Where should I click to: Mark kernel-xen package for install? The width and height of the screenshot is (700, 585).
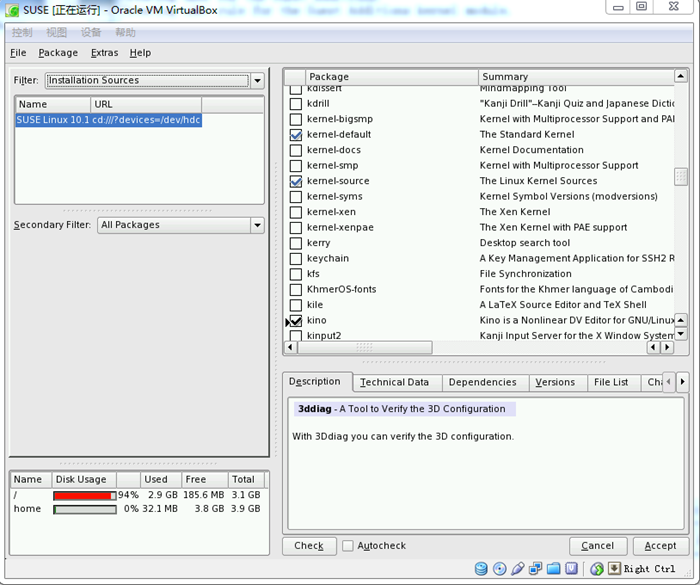[x=296, y=212]
